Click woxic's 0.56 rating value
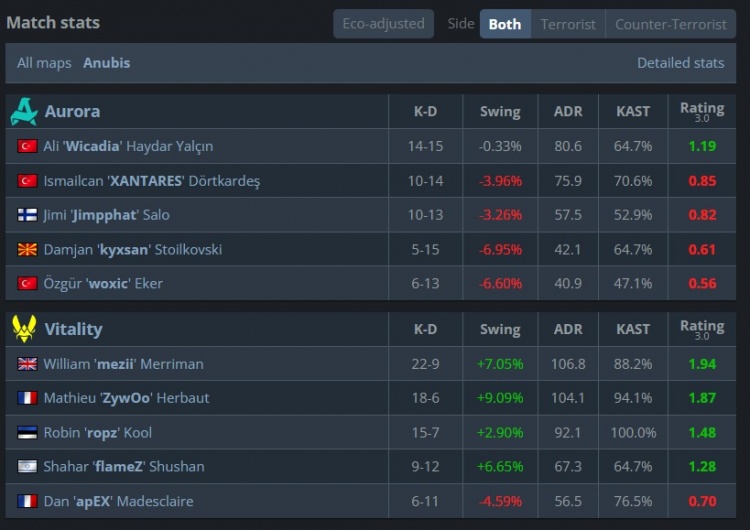This screenshot has height=530, width=750. 702,283
